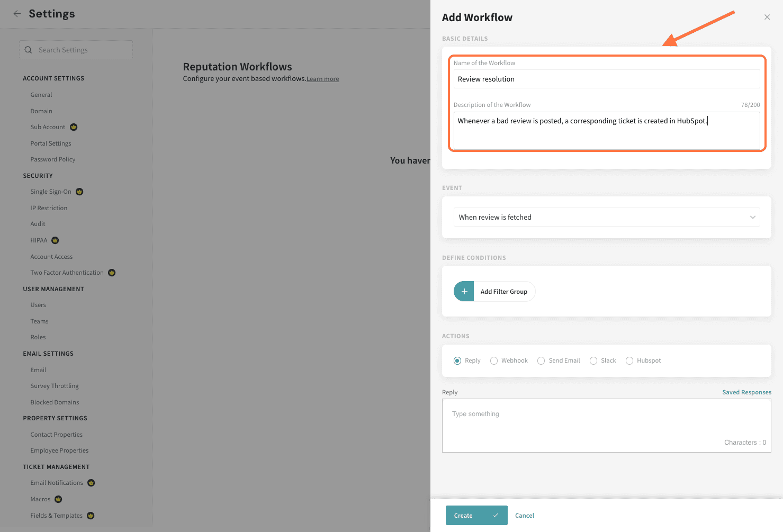
Task: Choose the Slack action option
Action: [x=593, y=361]
